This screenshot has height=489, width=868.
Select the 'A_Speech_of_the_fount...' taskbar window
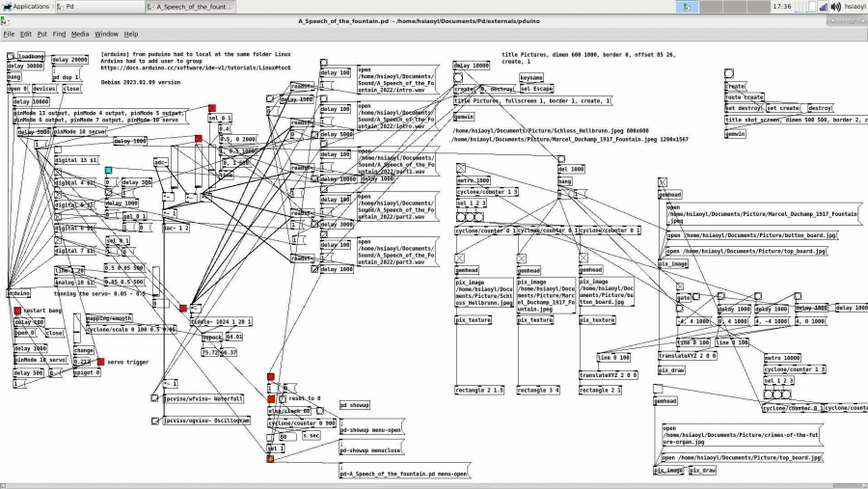click(x=190, y=7)
